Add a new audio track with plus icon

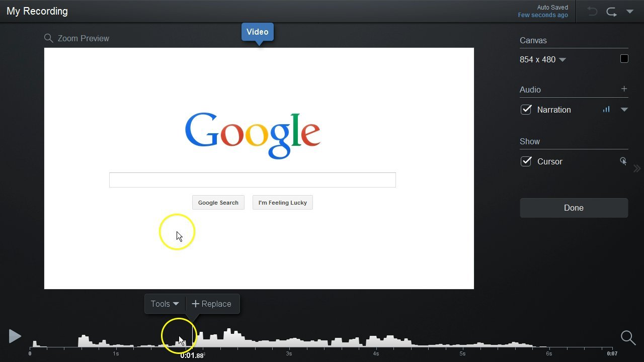[x=624, y=89]
